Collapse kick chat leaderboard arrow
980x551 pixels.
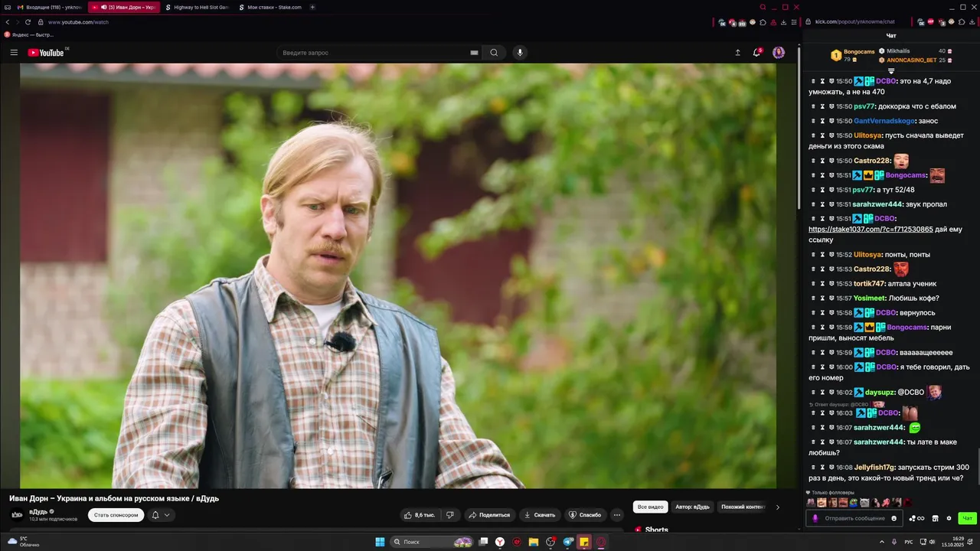tap(891, 70)
